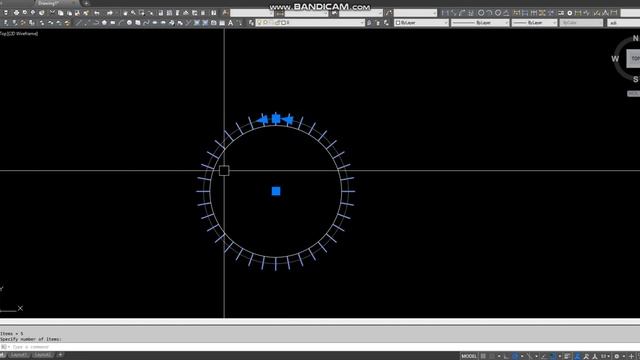Select the Ellipse draw tool

[155, 23]
